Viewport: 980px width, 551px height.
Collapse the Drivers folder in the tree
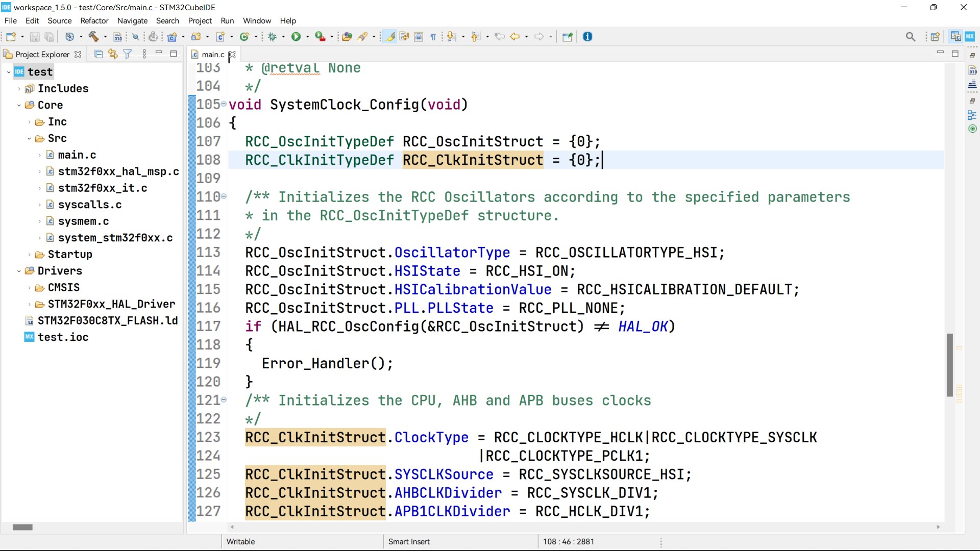point(19,271)
